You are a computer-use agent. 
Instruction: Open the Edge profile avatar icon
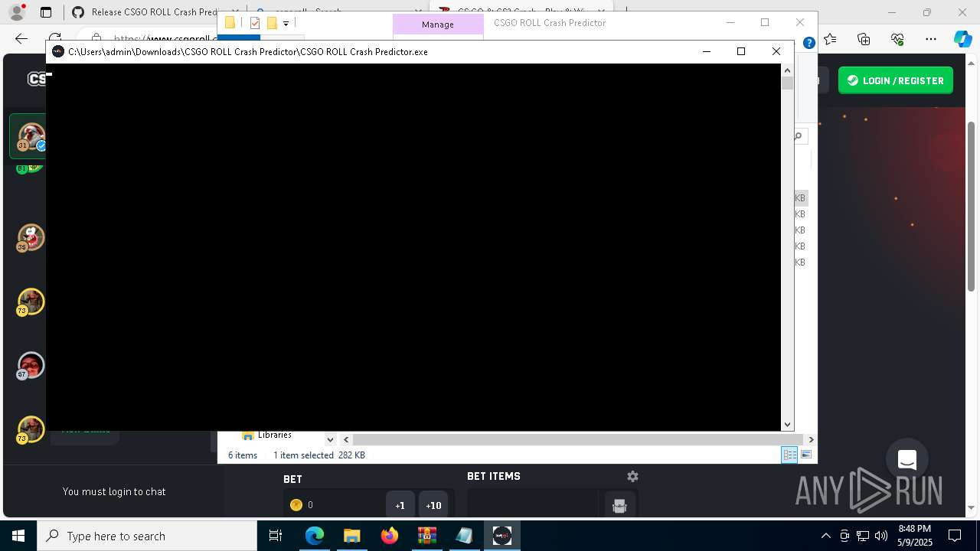coord(16,12)
